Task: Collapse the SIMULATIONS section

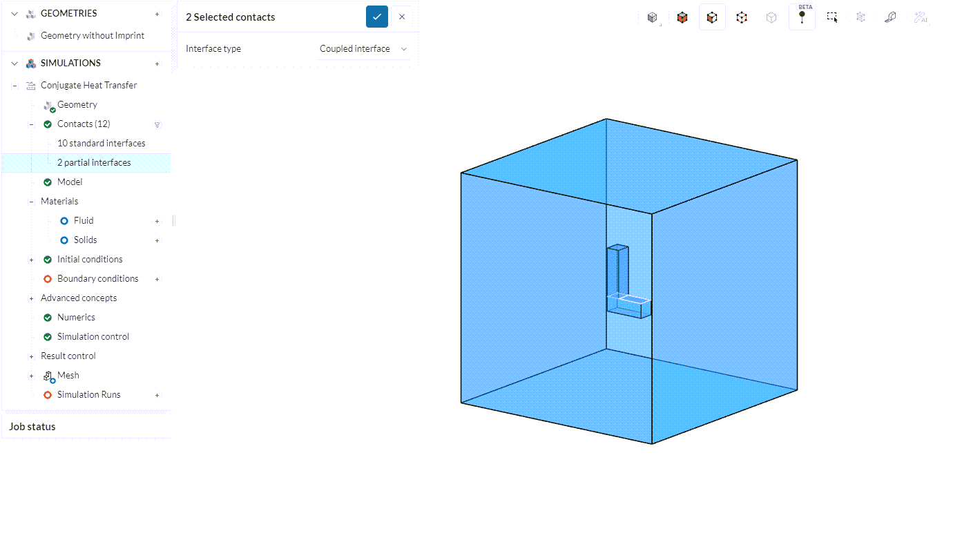Action: (x=15, y=64)
